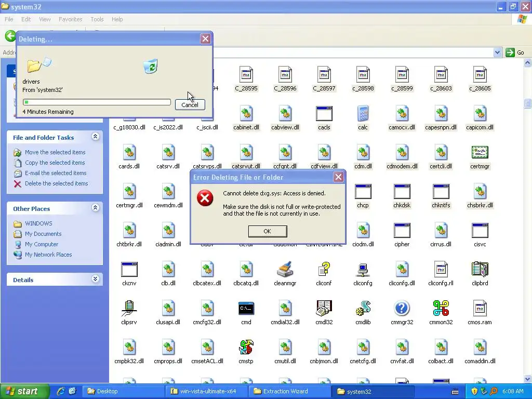Select the clipsrv icon
Screen dimensions: 532x399
[129, 309]
